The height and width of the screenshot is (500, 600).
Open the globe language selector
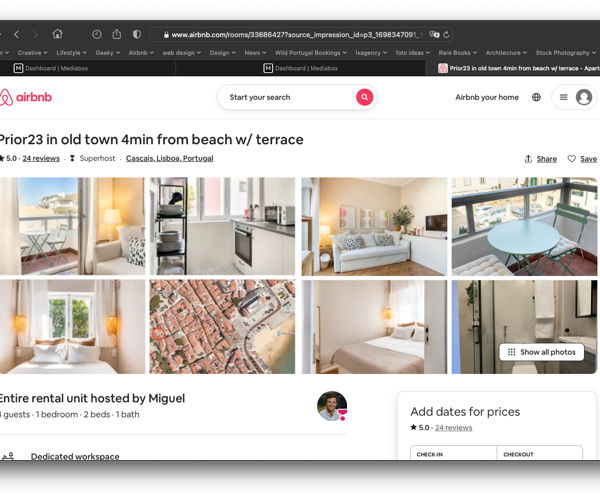pos(536,97)
